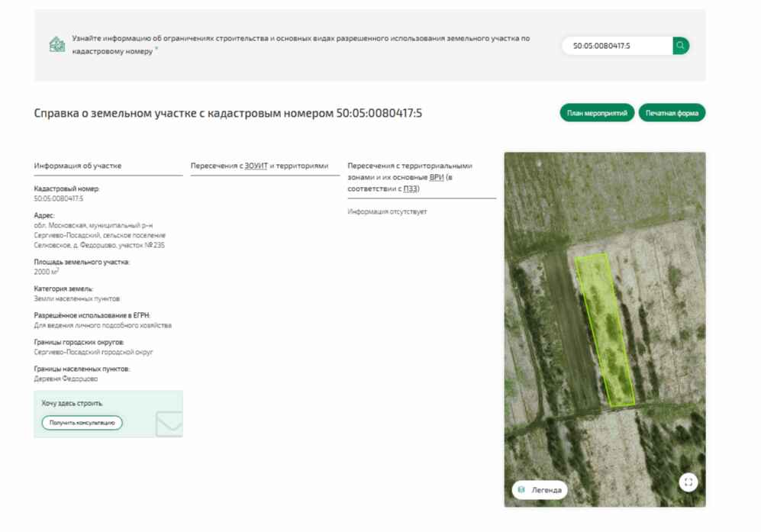Image resolution: width=761 pixels, height=532 pixels.
Task: Click cadastral number value 50:05:0080417:5 under Кадастровый номер
Action: (59, 198)
